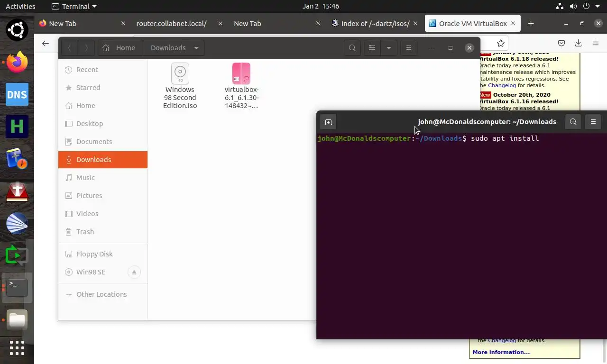
Task: Click the Home path button in Files
Action: pos(120,48)
